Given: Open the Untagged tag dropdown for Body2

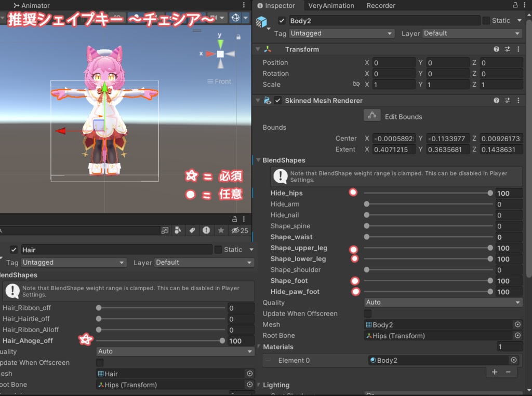Looking at the screenshot, I should pos(341,33).
